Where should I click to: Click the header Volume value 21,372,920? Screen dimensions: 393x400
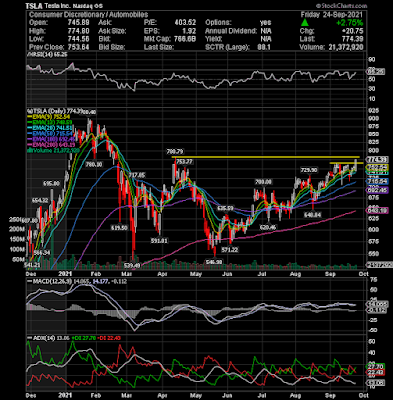point(345,47)
